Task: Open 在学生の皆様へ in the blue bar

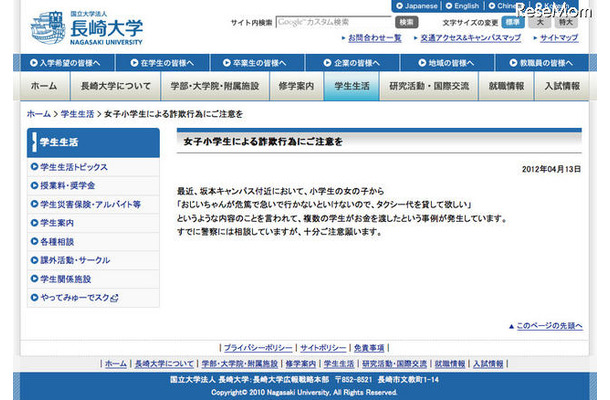Action: click(163, 63)
